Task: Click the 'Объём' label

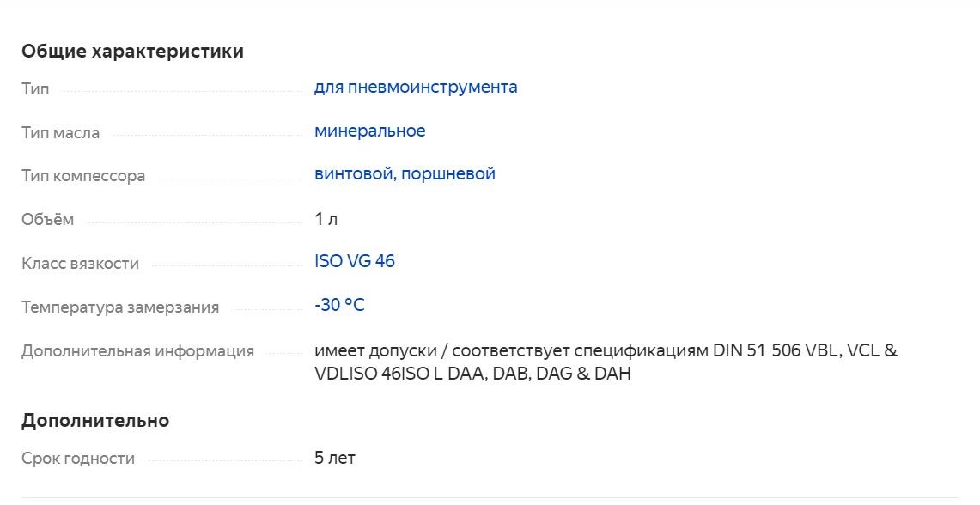Action: 48,220
